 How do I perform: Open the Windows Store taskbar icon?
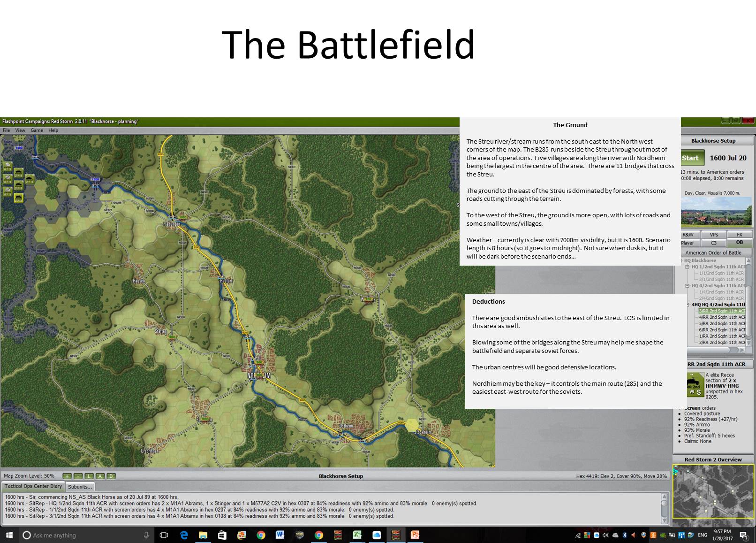pyautogui.click(x=222, y=535)
